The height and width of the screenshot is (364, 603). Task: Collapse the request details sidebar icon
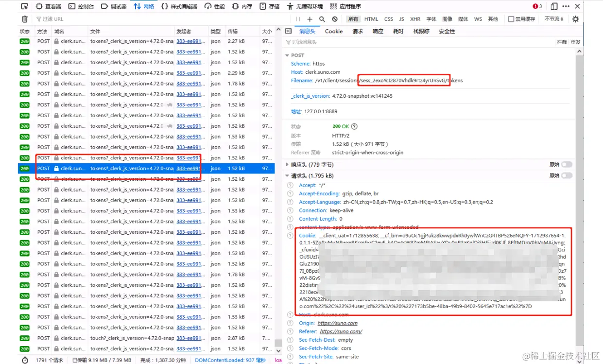coord(288,31)
